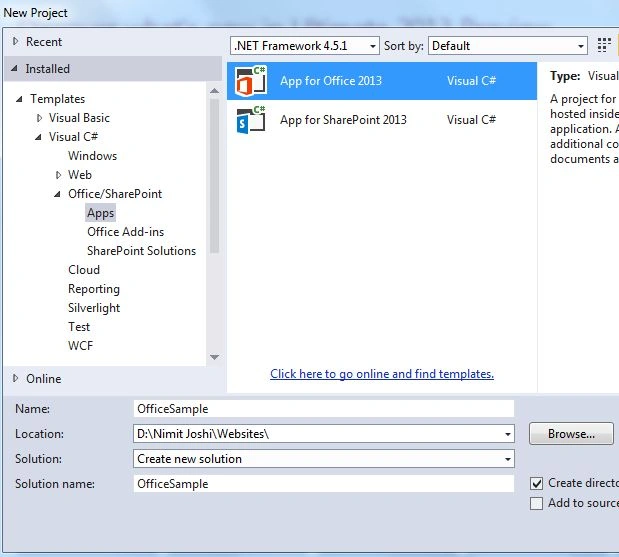The width and height of the screenshot is (619, 557).
Task: Select the Web tree item
Action: coord(80,175)
